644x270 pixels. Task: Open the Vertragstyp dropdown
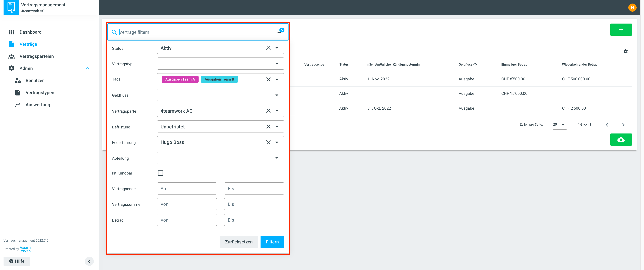click(x=220, y=64)
